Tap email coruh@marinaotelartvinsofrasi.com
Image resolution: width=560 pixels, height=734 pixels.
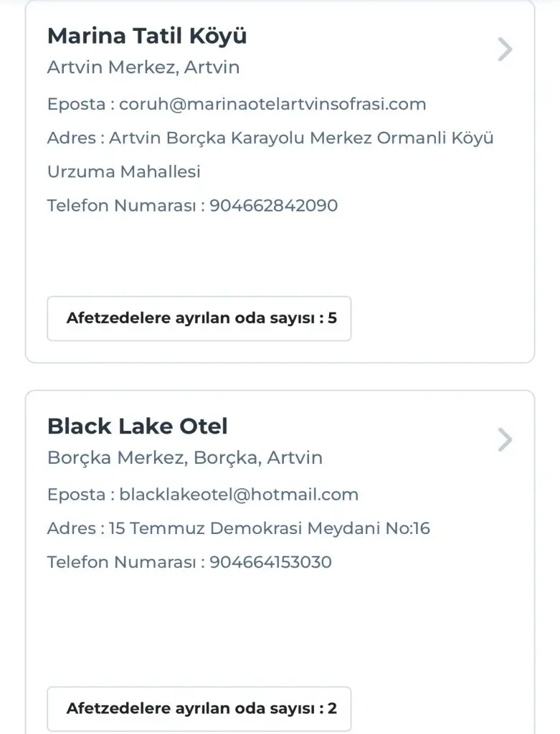click(272, 105)
